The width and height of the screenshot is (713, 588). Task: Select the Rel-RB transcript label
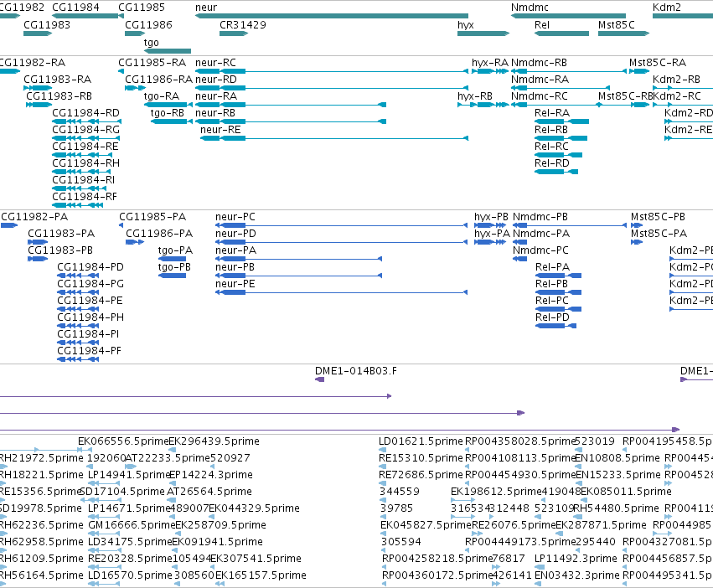[551, 130]
